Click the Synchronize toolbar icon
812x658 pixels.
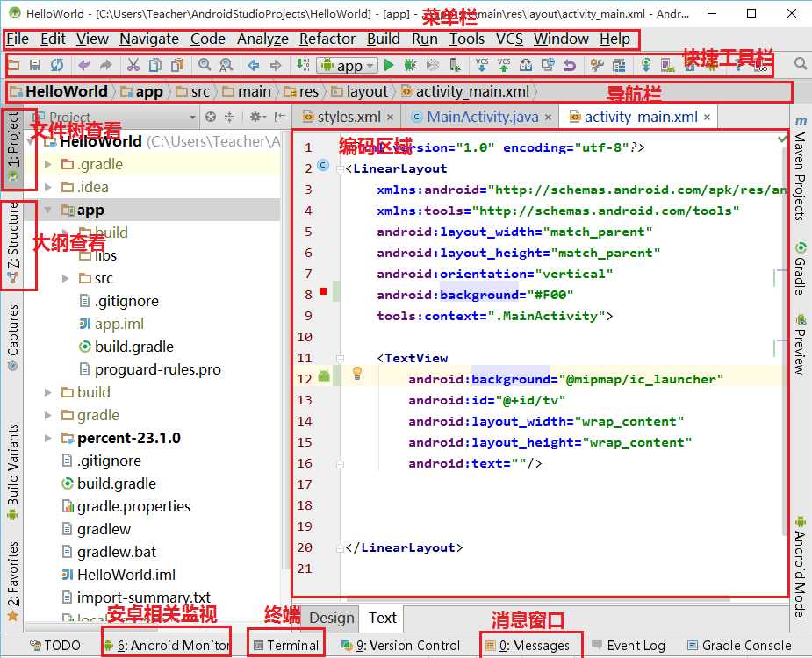click(57, 65)
